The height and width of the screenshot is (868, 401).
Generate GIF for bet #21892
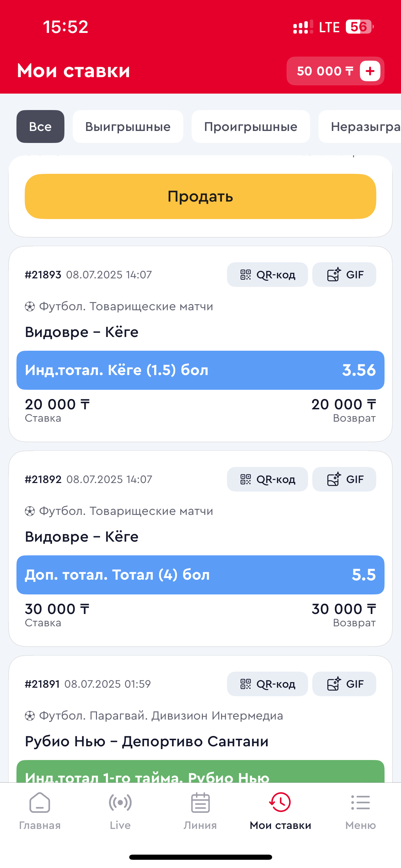click(344, 479)
